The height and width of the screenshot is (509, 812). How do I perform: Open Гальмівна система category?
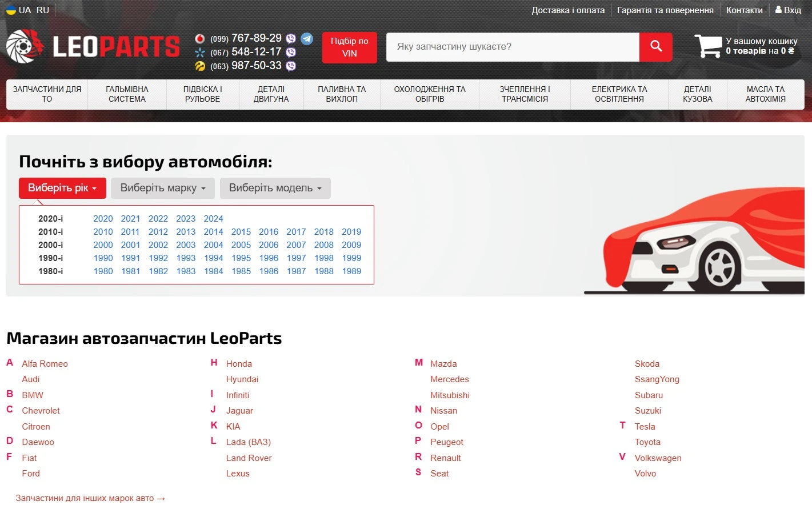click(127, 94)
